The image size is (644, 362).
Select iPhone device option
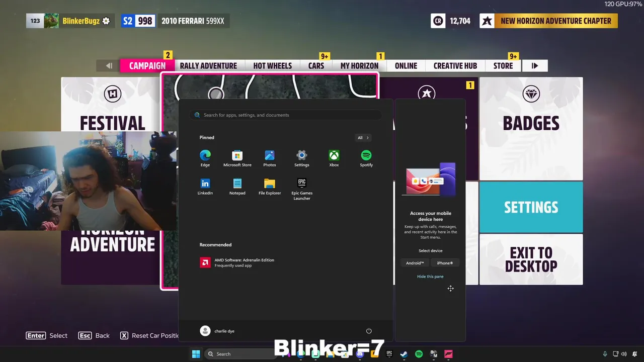[x=445, y=263]
